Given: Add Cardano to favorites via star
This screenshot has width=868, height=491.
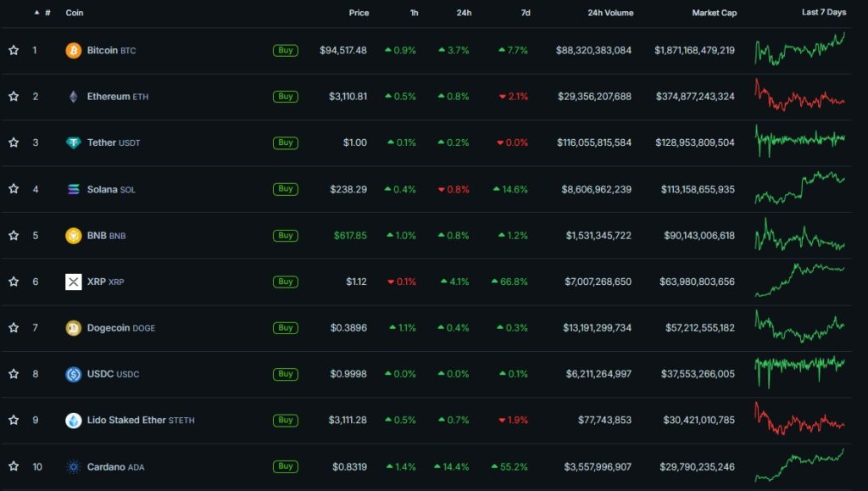Looking at the screenshot, I should click(14, 466).
